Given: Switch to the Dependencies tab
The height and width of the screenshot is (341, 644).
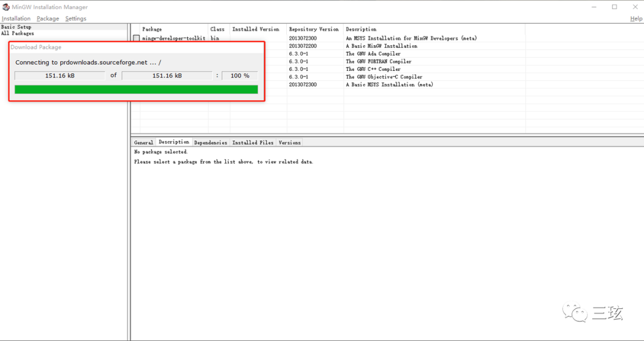Looking at the screenshot, I should [210, 142].
